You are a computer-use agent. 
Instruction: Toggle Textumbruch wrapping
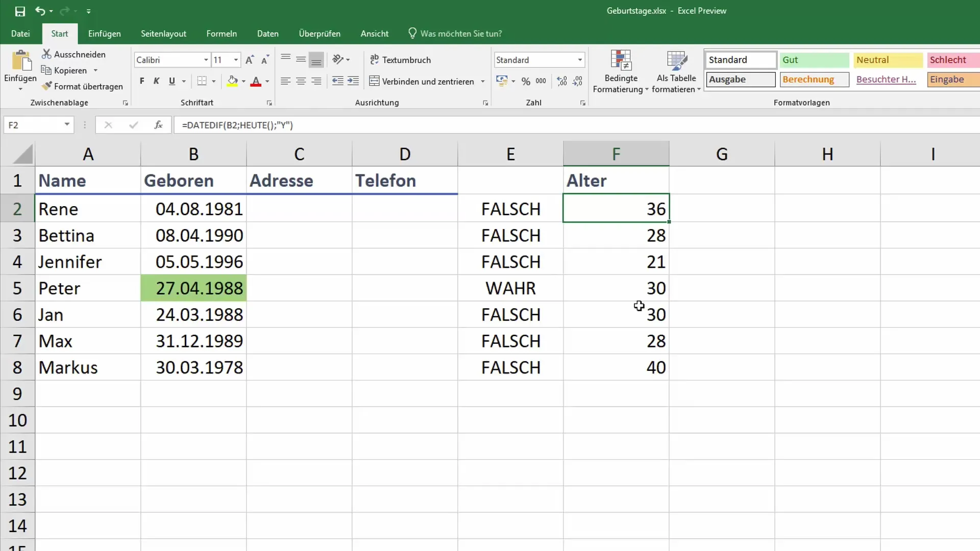(400, 60)
